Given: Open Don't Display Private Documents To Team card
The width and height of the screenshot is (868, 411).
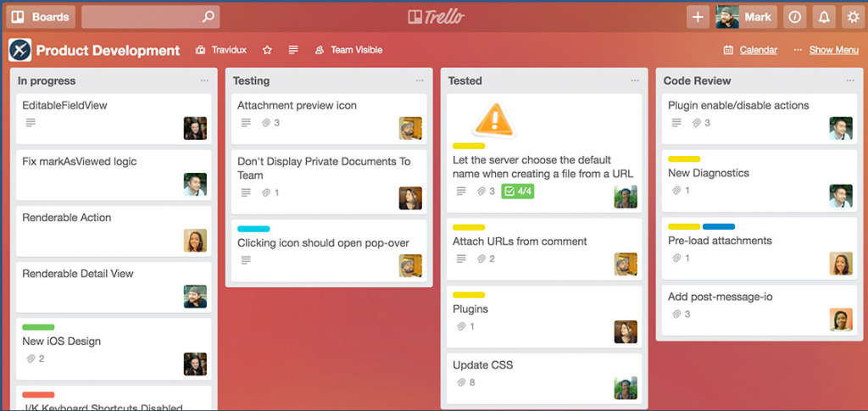Looking at the screenshot, I should 329,182.
